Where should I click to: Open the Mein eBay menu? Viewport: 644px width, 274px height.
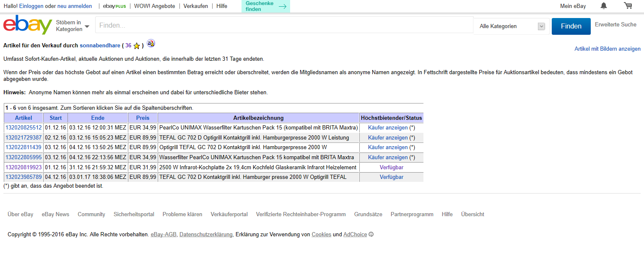(573, 6)
